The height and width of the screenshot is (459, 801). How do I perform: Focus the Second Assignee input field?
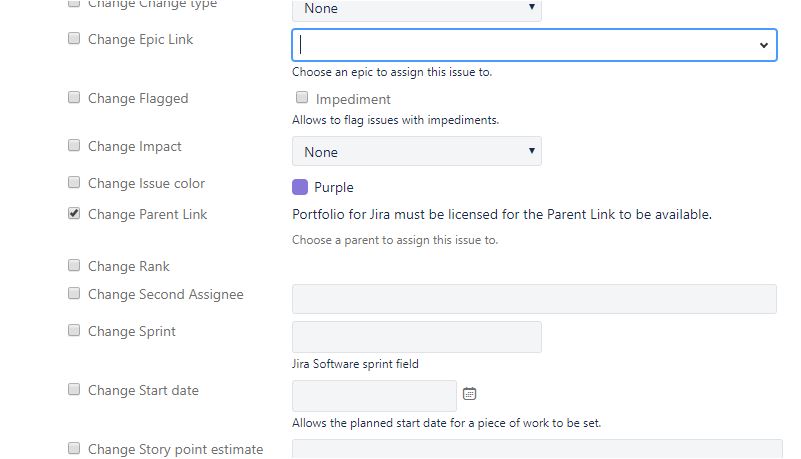click(x=534, y=299)
